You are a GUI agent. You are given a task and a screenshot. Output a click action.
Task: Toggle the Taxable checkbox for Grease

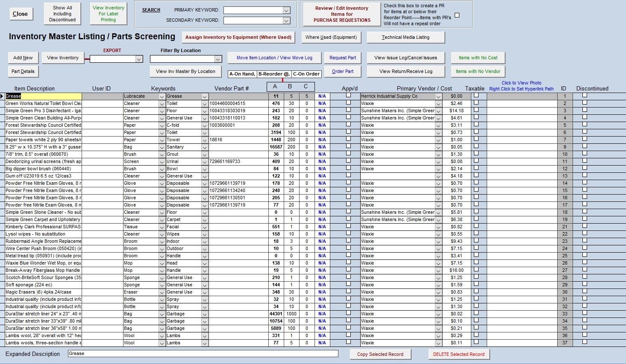[476, 96]
